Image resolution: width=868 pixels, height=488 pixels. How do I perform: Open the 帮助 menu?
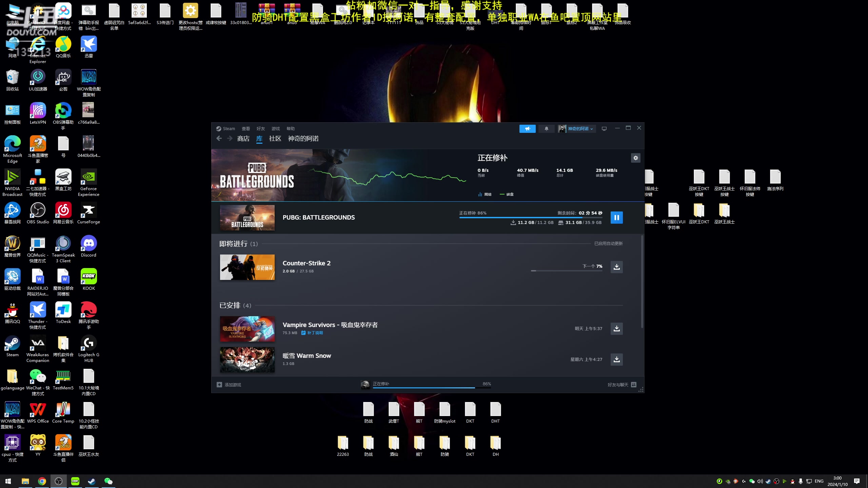click(291, 129)
